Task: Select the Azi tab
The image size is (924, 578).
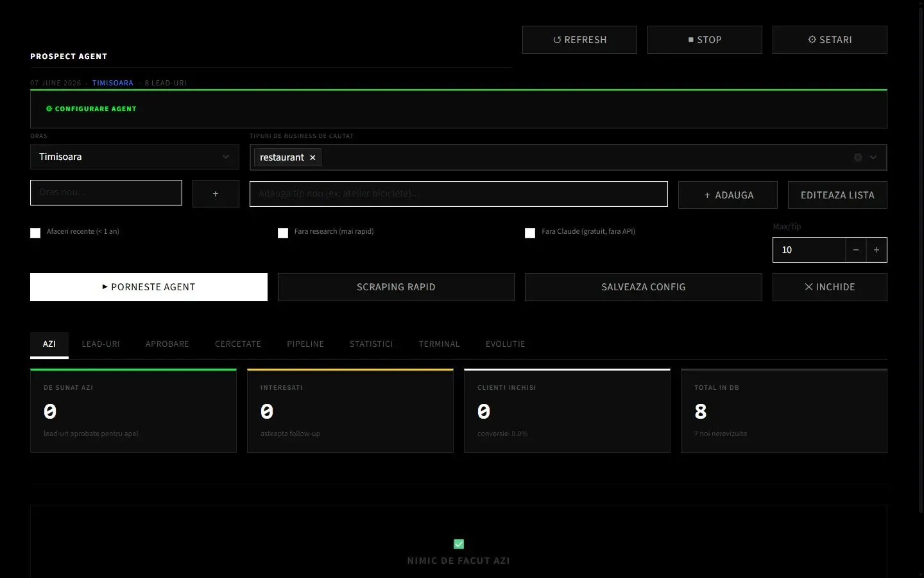Action: pyautogui.click(x=49, y=344)
